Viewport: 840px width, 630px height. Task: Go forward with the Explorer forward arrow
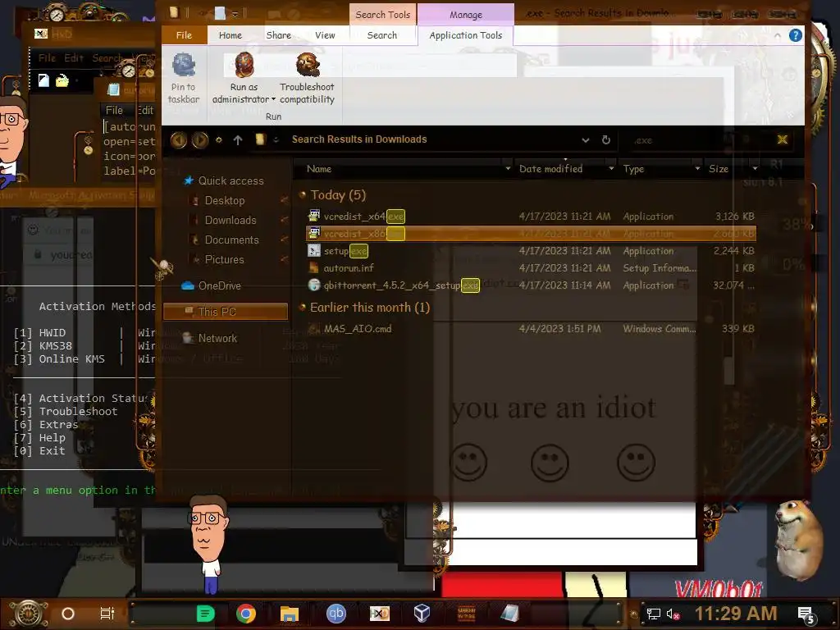tap(200, 139)
